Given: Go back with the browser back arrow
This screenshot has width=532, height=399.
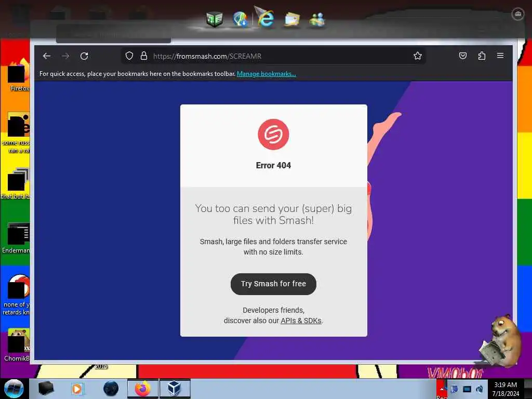Looking at the screenshot, I should [47, 56].
